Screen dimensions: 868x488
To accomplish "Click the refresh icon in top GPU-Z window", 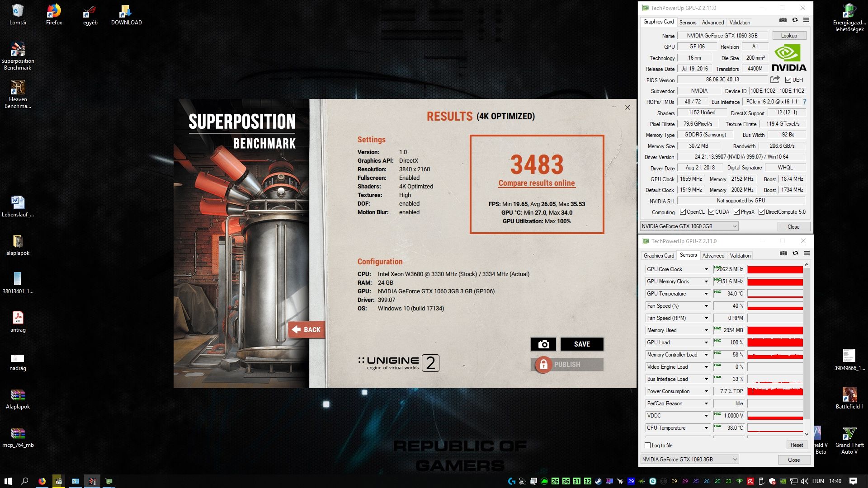I will [x=795, y=20].
